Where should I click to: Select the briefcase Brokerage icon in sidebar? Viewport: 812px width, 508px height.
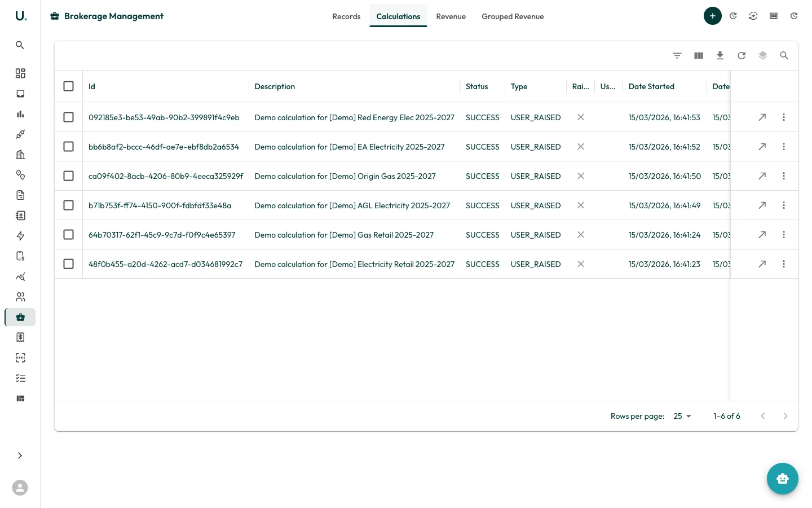(20, 317)
